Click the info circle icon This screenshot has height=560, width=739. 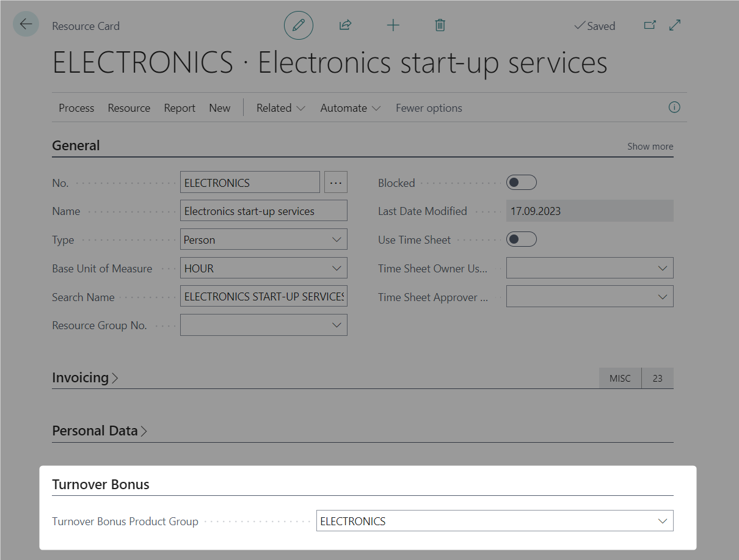pyautogui.click(x=674, y=107)
